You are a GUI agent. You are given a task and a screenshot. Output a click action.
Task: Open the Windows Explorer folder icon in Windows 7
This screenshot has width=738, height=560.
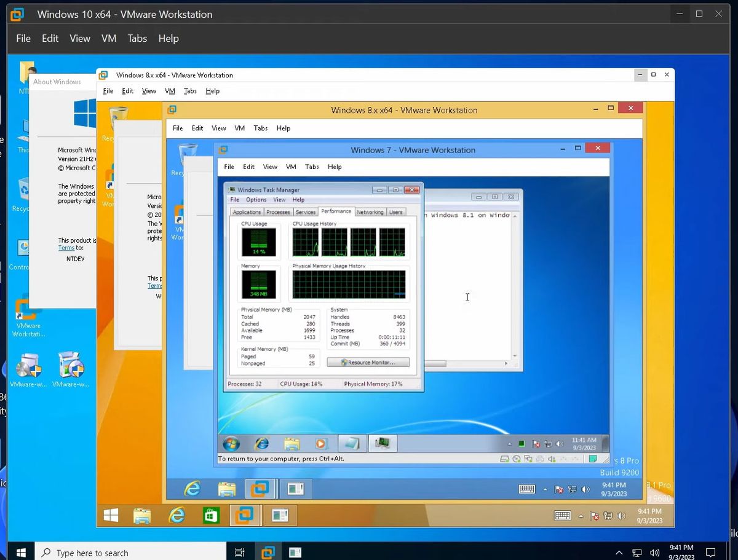291,443
